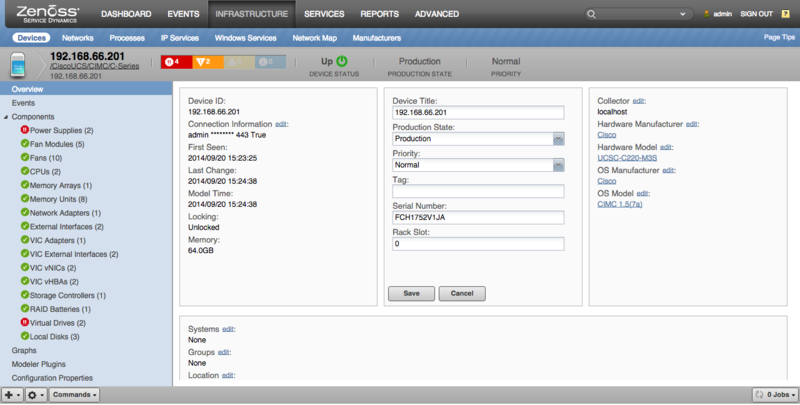
Task: Click the Power Supplies red status icon
Action: 24,130
